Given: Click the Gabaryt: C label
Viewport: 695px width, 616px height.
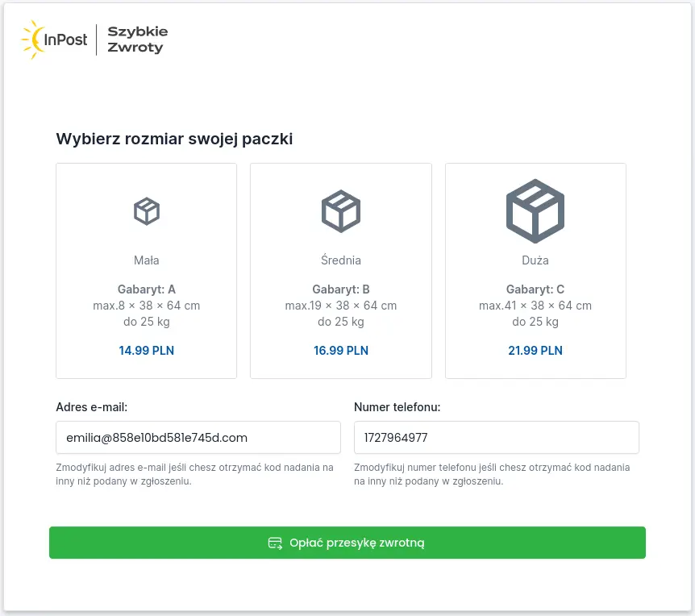Looking at the screenshot, I should 535,289.
